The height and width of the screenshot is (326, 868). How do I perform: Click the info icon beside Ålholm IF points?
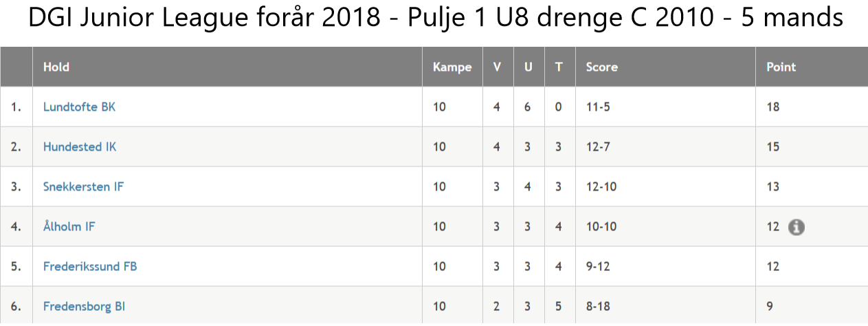click(x=796, y=227)
